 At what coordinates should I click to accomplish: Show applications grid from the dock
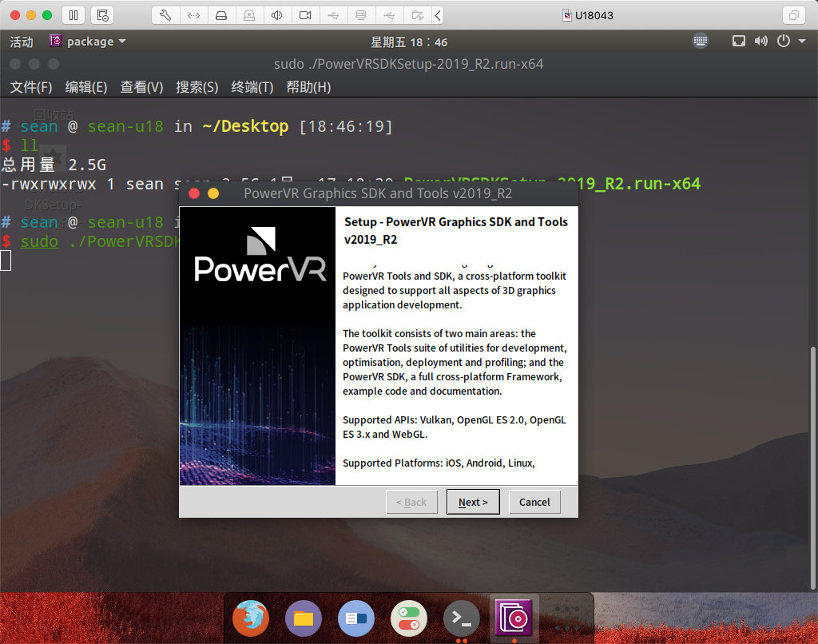coord(566,618)
